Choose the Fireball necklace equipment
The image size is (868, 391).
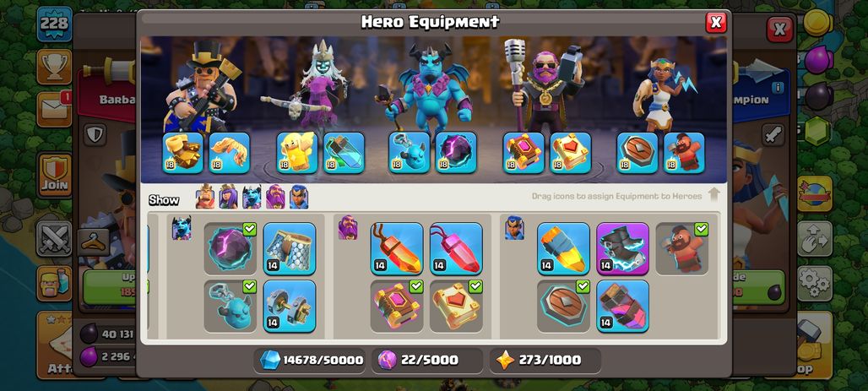point(396,248)
